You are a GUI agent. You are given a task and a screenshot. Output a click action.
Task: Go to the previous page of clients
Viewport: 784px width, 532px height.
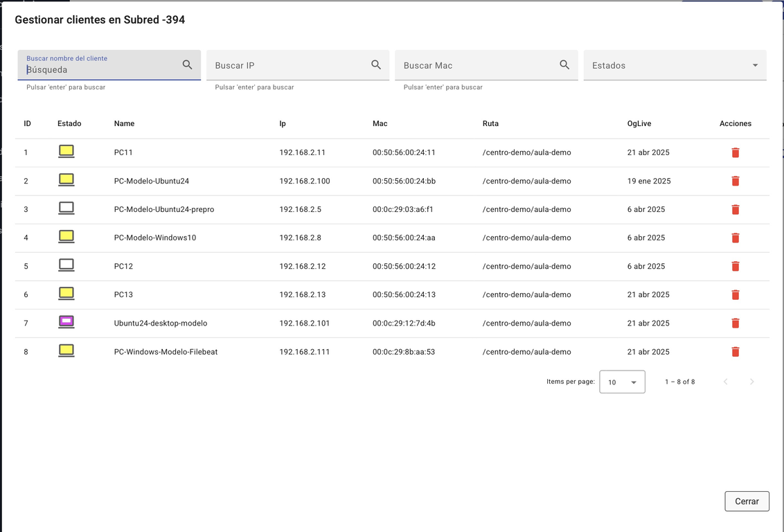pyautogui.click(x=726, y=382)
